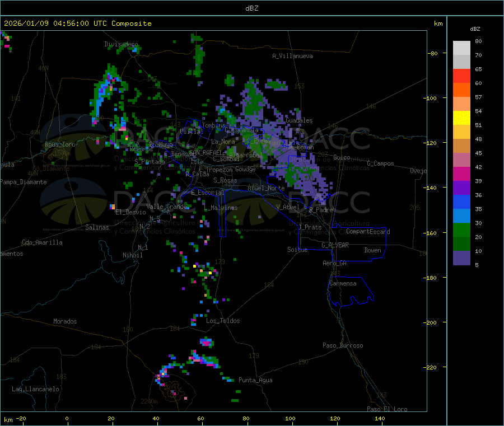
Task: Click the '-80' tick on right km axis
Action: 433,53
